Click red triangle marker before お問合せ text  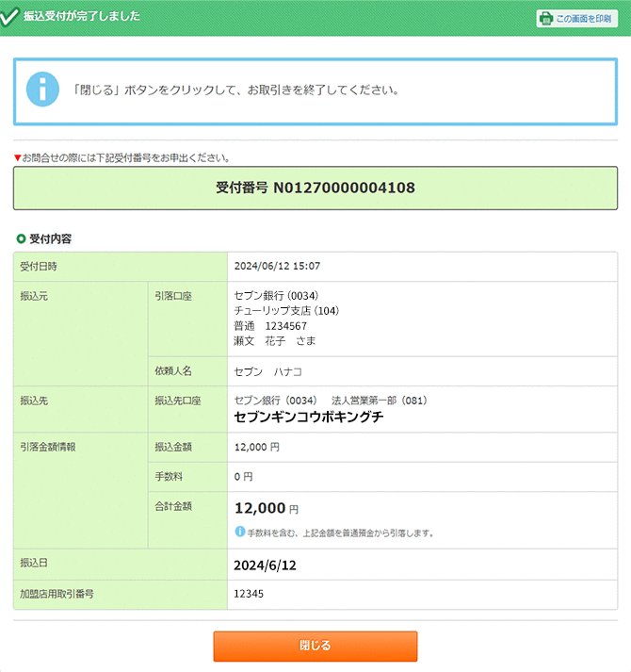(x=18, y=158)
